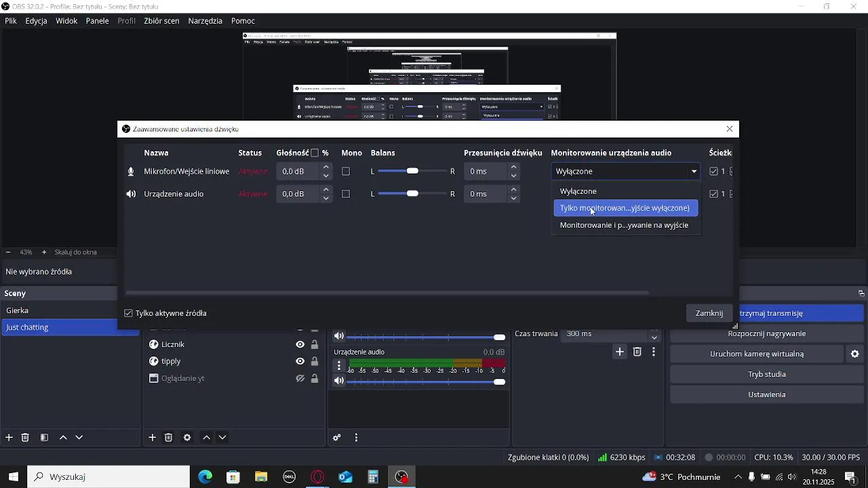Decrease Mikrofon volume dB stepper down
The image size is (868, 488).
tap(326, 176)
